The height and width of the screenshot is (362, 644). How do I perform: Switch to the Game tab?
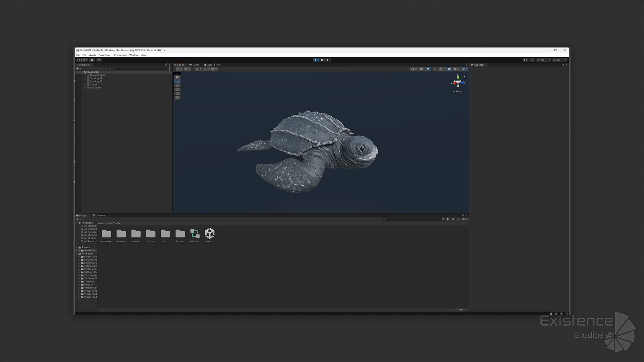[194, 65]
